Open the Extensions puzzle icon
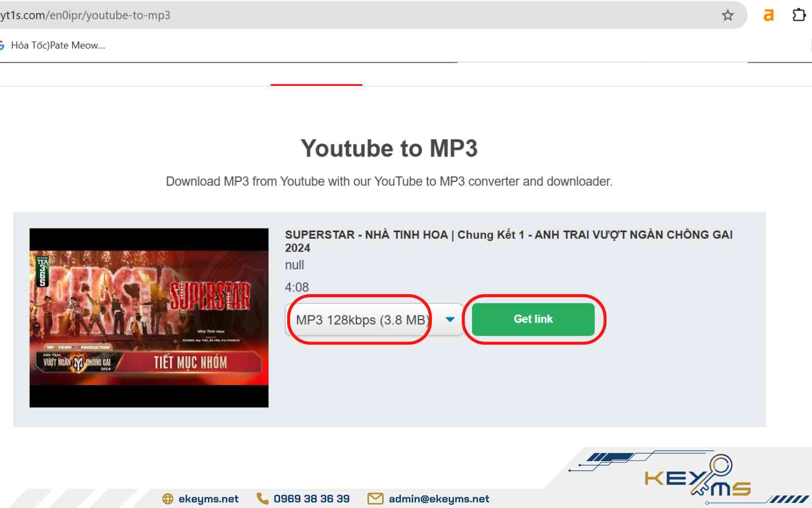The width and height of the screenshot is (812, 508). (x=799, y=15)
